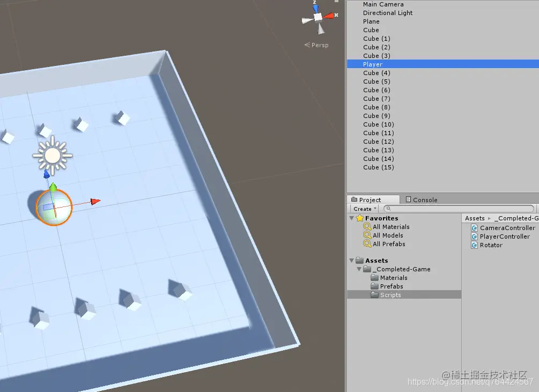Select Cube (13) in the Hierarchy

[443, 150]
